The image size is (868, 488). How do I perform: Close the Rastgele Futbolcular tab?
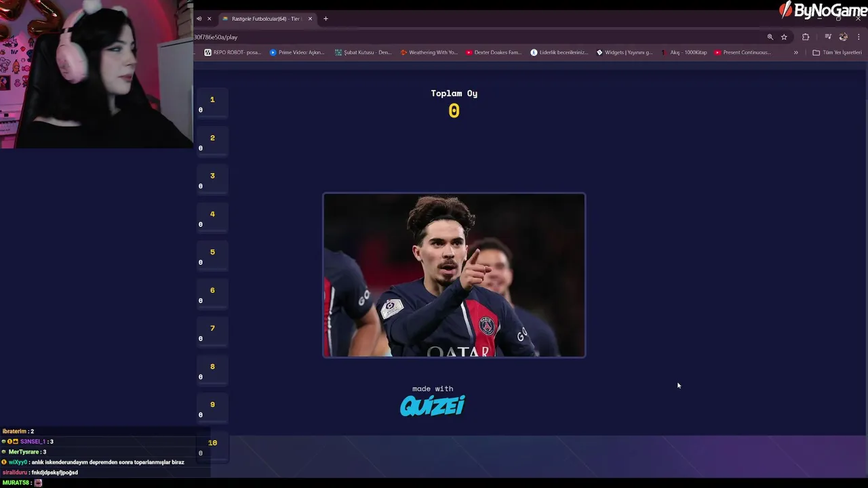click(x=310, y=19)
